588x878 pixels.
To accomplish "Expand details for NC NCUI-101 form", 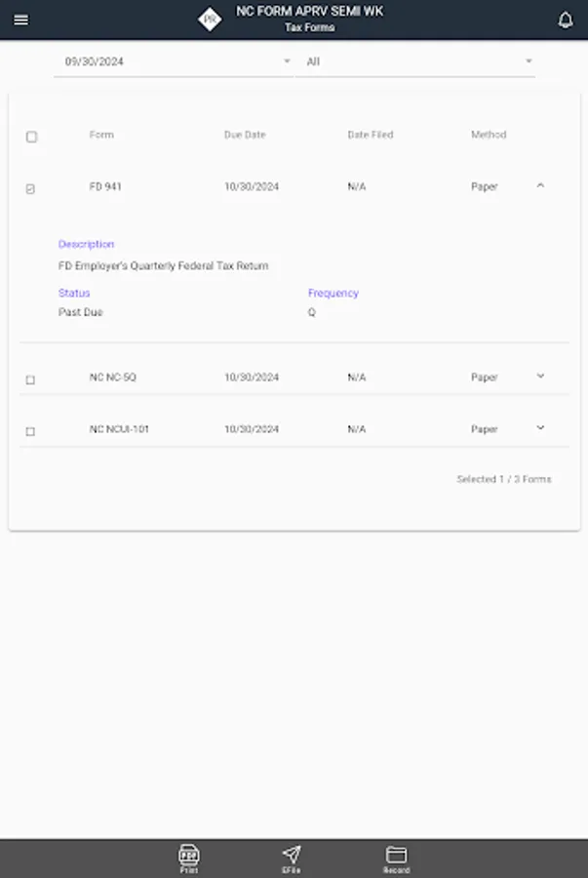I will pos(542,428).
